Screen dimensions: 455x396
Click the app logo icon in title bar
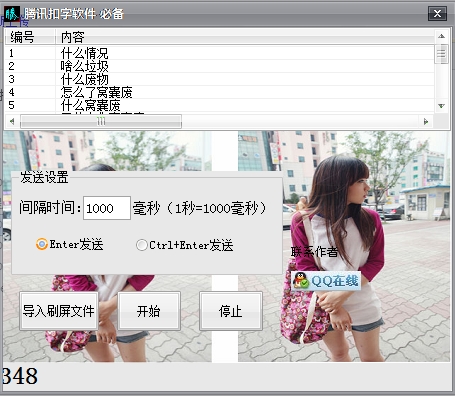pyautogui.click(x=12, y=14)
